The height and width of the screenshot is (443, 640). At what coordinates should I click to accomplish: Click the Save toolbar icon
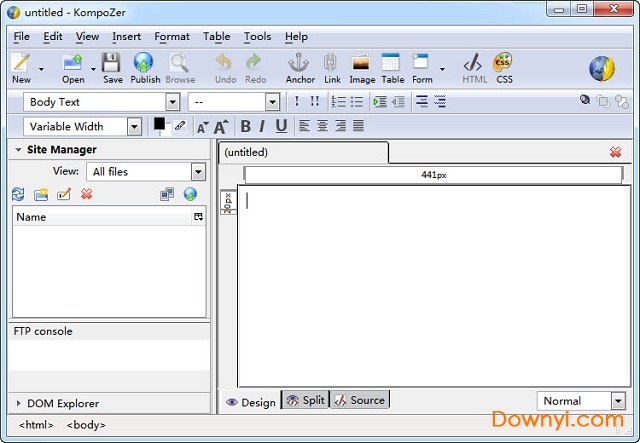112,67
